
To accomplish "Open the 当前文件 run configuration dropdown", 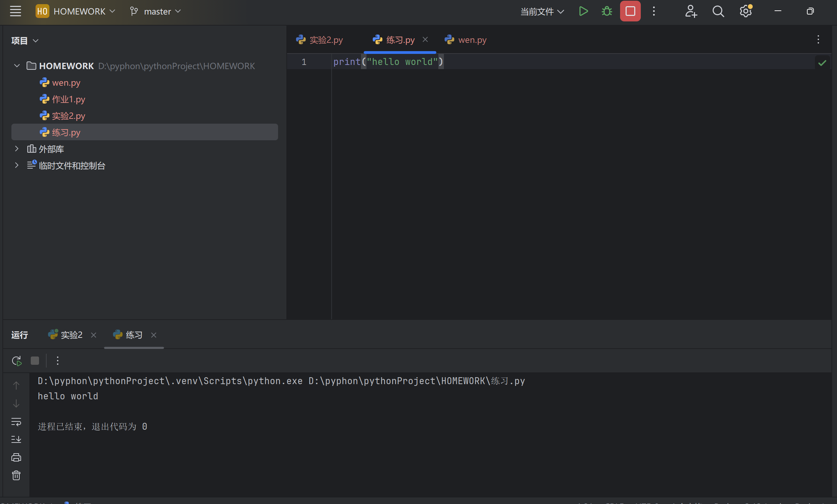I will point(542,11).
